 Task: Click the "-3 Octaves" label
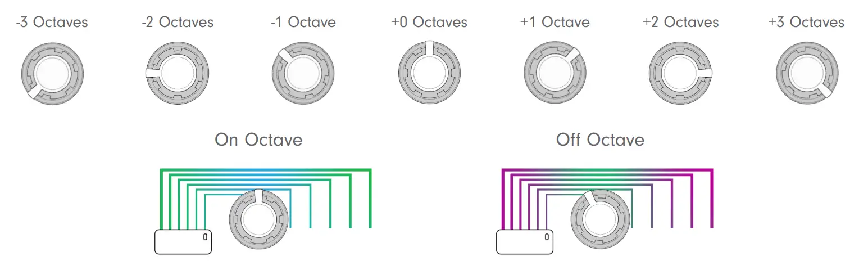(x=52, y=23)
